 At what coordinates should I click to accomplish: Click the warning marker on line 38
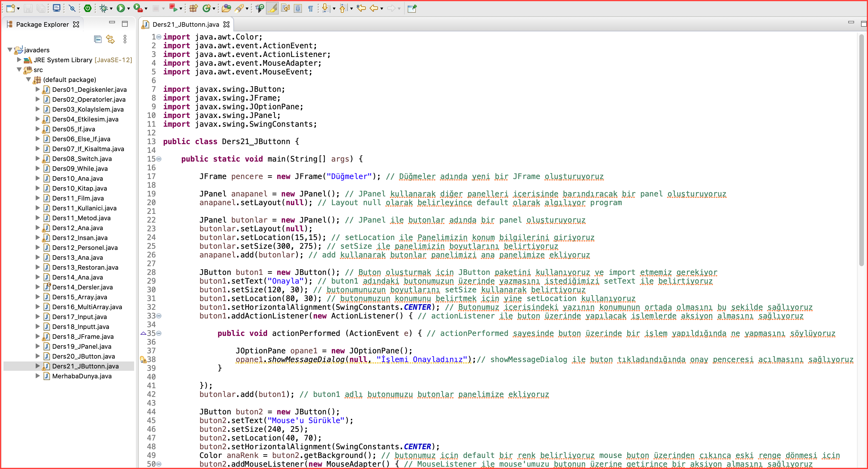(x=143, y=359)
